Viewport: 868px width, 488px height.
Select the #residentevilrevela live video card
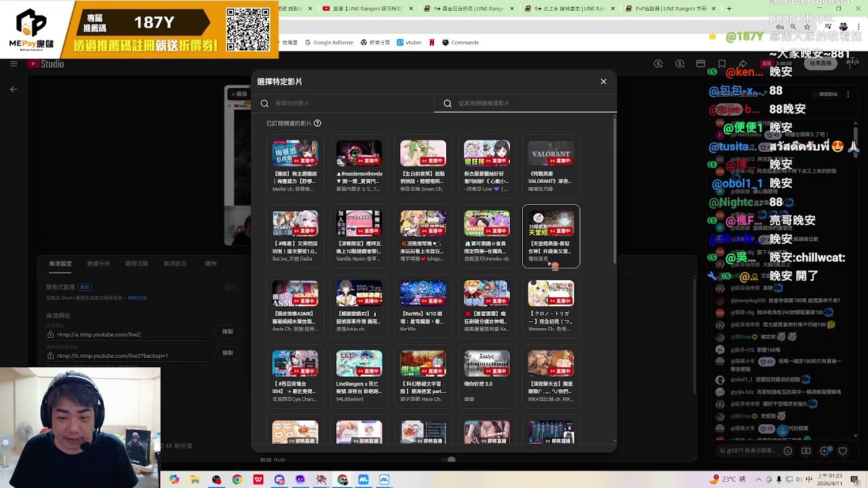[x=359, y=166]
